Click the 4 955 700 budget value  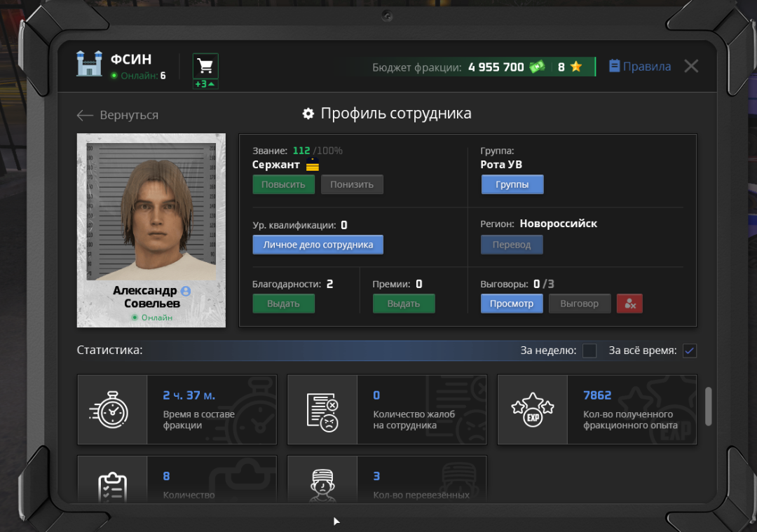click(496, 67)
